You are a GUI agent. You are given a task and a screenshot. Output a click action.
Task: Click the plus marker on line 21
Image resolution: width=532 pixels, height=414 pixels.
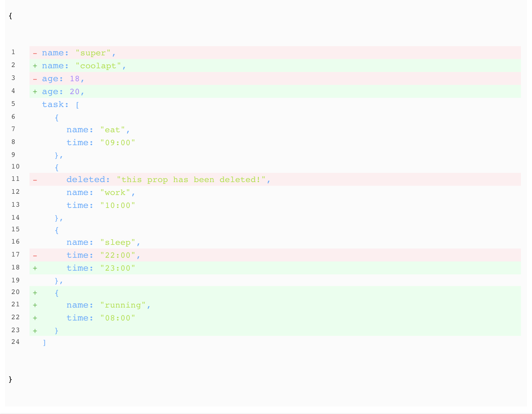[x=35, y=305]
